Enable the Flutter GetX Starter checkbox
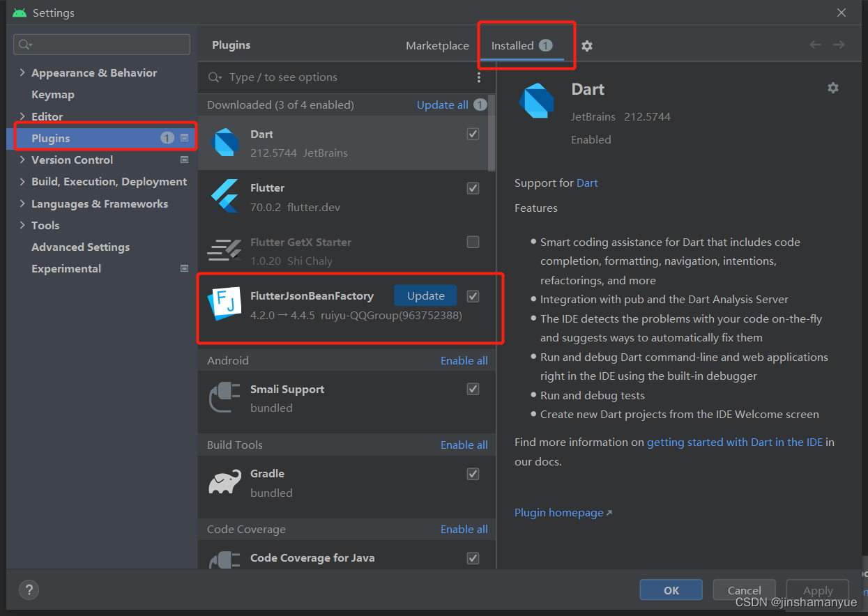Viewport: 868px width, 616px height. (x=473, y=242)
